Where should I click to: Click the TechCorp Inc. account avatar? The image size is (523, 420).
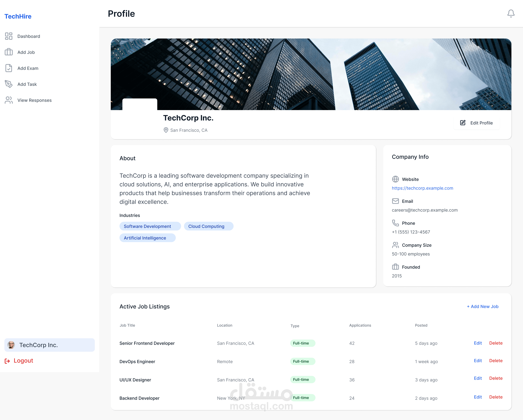pos(11,345)
